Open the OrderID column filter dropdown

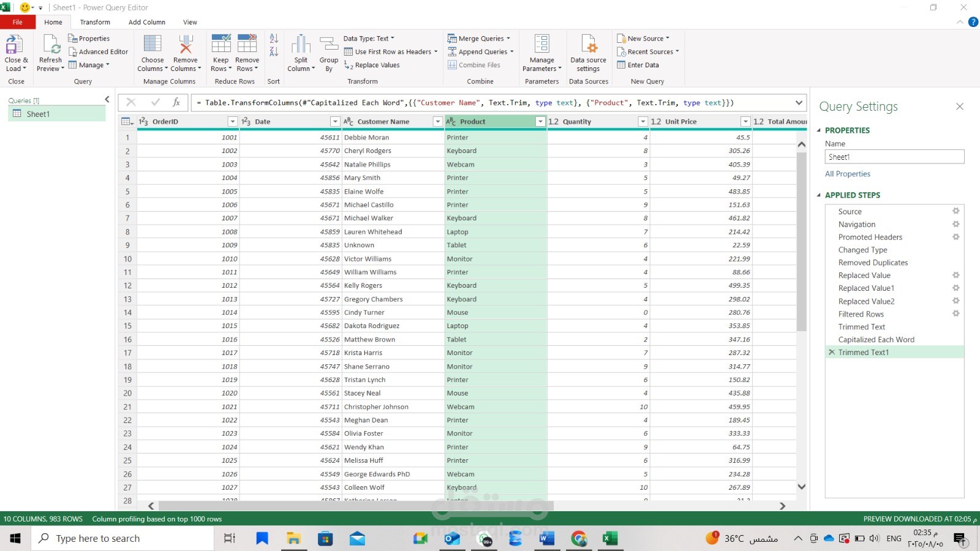232,121
